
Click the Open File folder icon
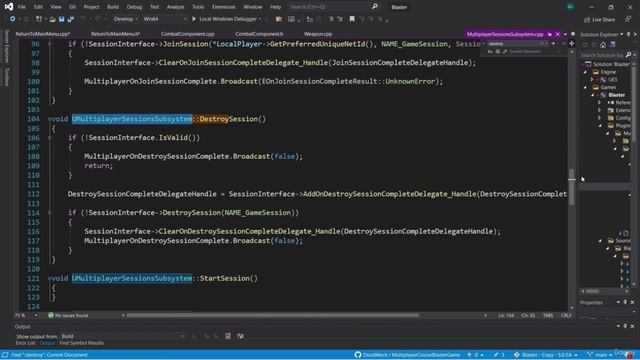(52, 19)
